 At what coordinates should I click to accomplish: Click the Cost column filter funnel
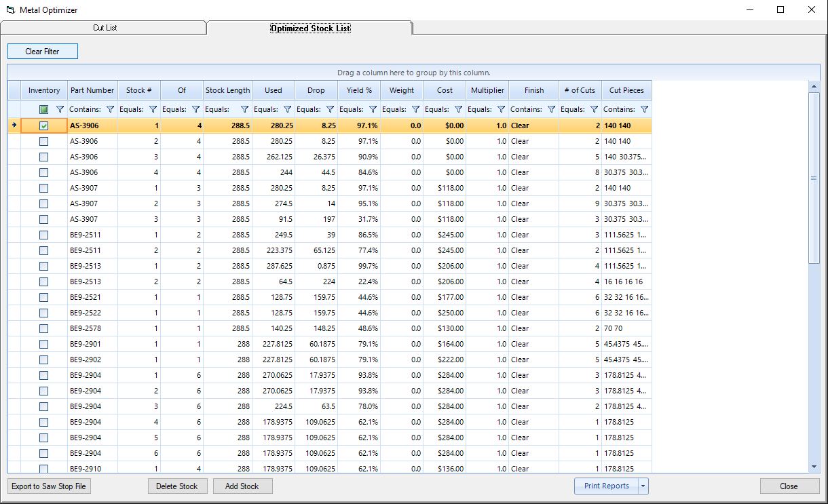[459, 109]
